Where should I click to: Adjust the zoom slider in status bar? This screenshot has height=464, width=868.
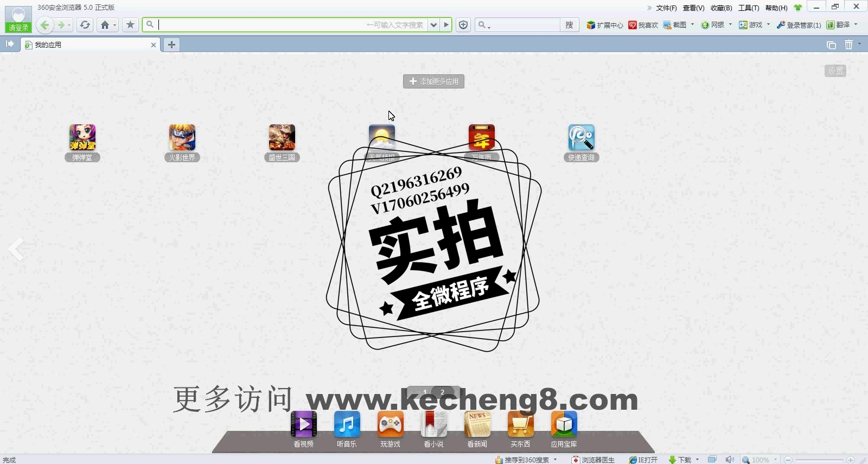pyautogui.click(x=819, y=460)
